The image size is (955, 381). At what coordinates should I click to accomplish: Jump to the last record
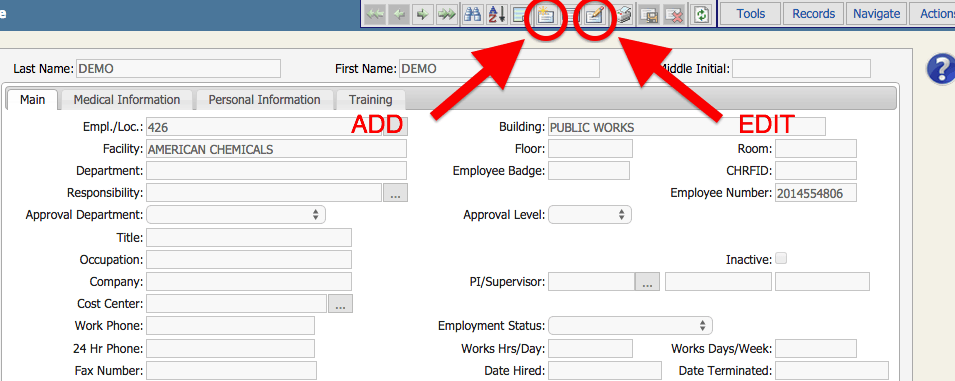click(x=447, y=15)
